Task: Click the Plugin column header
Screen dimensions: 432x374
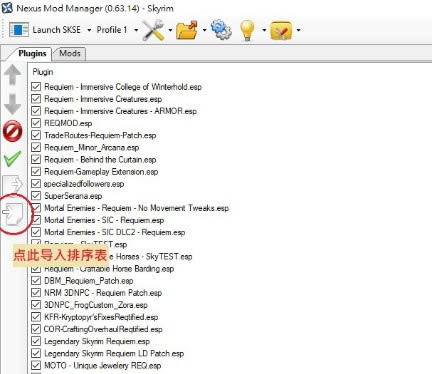Action: pos(43,72)
